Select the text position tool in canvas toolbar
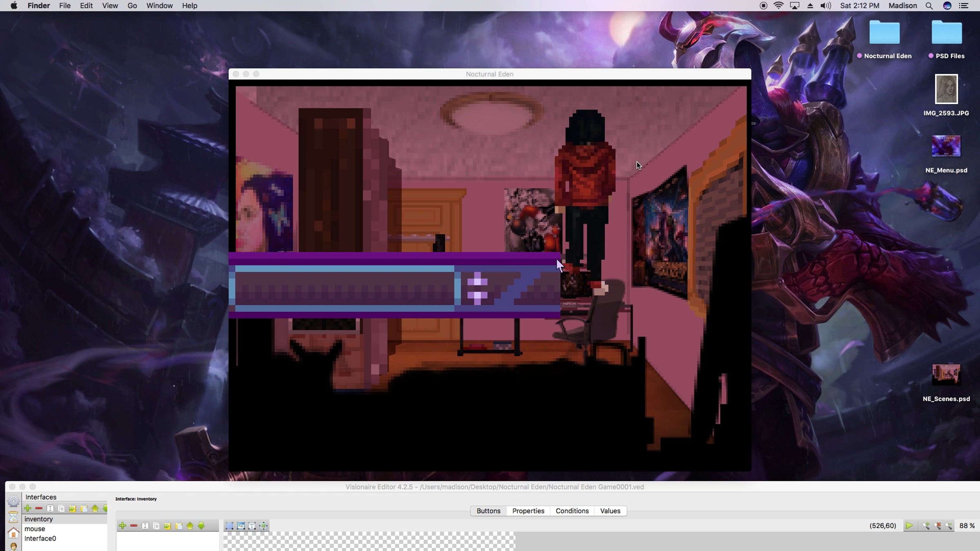This screenshot has width=980, height=551. coord(252,526)
